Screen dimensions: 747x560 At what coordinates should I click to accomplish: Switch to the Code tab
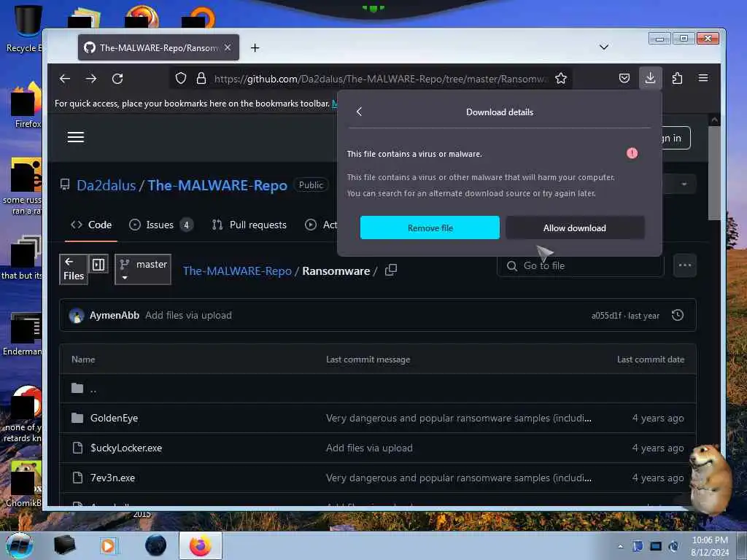coord(91,225)
